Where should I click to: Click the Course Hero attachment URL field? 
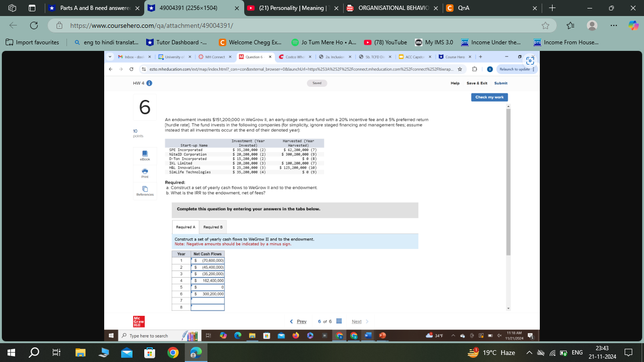(x=302, y=25)
